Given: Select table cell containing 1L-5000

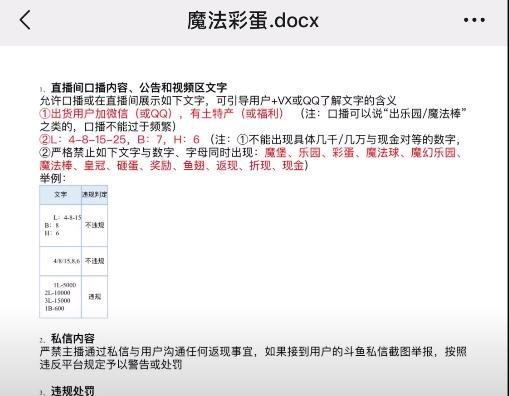Looking at the screenshot, I should 60,297.
